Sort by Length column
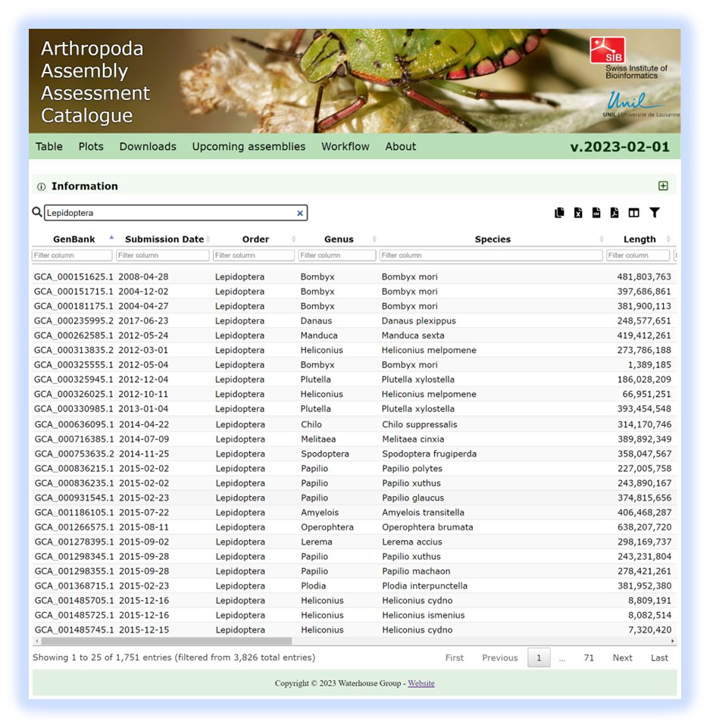 tap(640, 239)
